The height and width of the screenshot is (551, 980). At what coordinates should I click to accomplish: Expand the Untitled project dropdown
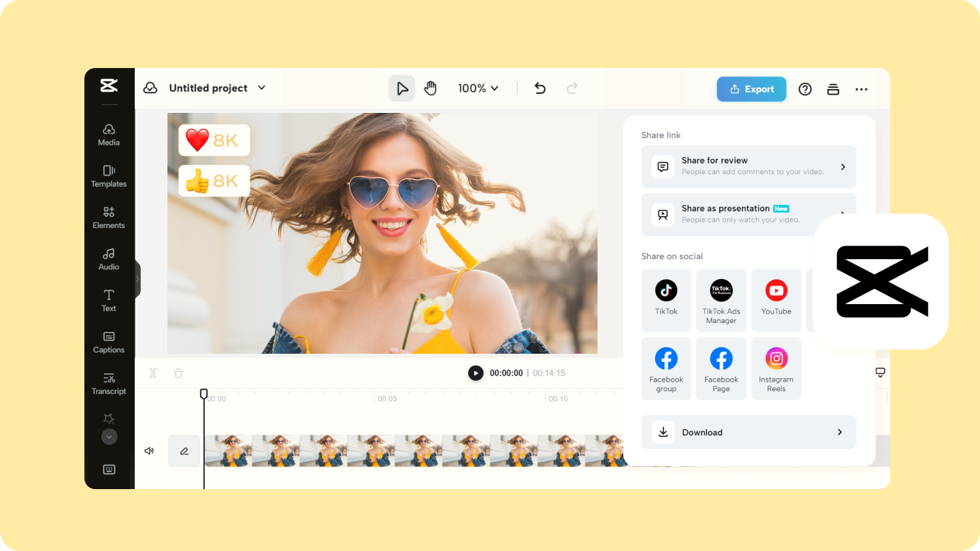click(261, 88)
